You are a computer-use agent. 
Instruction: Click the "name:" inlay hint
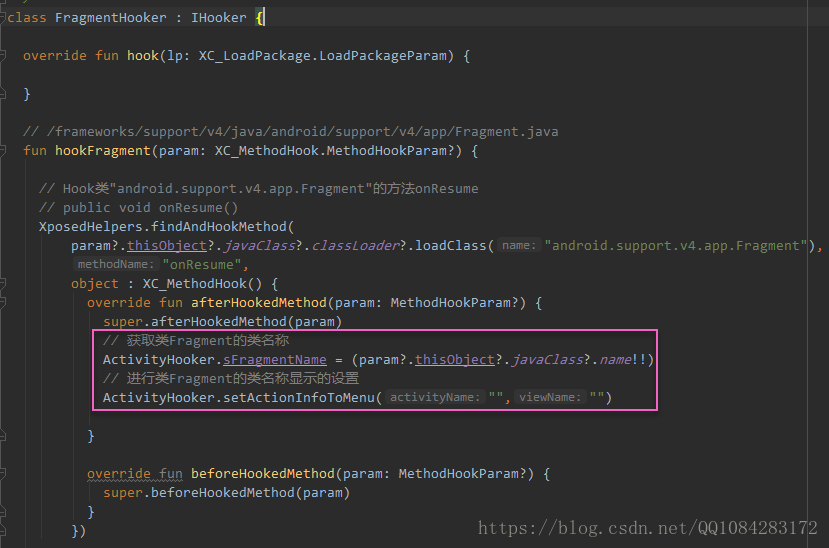pos(519,246)
